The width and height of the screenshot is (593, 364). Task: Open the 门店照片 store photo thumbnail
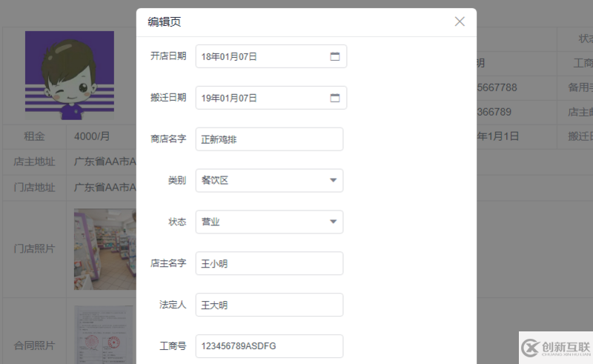pos(105,249)
